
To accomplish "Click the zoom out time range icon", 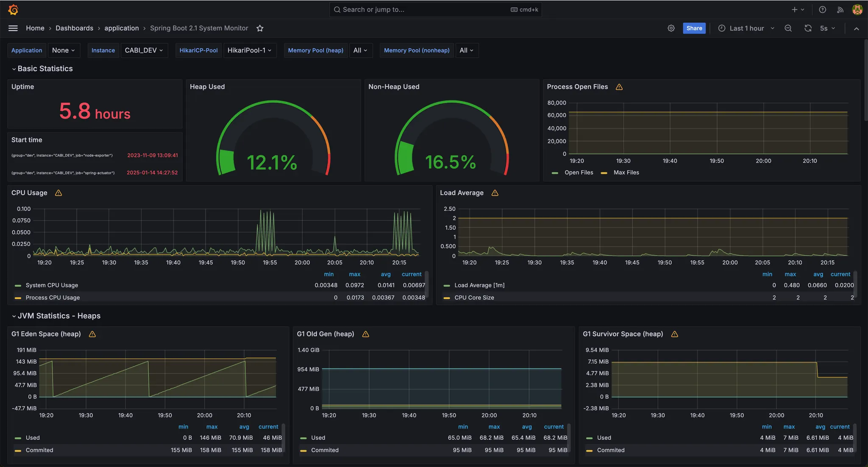I will click(x=788, y=28).
